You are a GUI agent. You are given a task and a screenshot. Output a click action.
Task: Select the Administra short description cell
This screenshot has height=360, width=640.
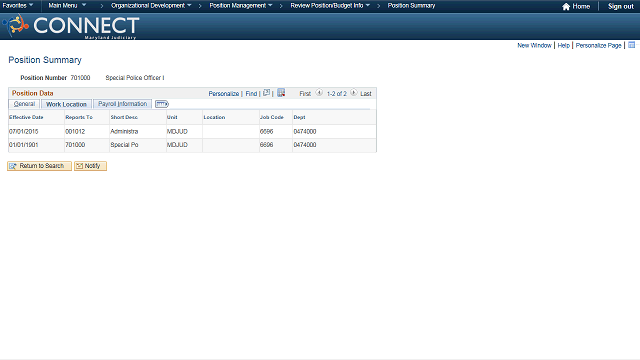click(124, 131)
